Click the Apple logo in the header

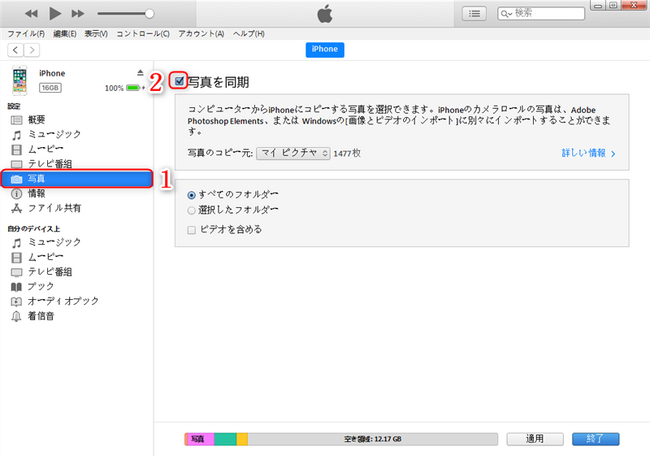coord(325,14)
